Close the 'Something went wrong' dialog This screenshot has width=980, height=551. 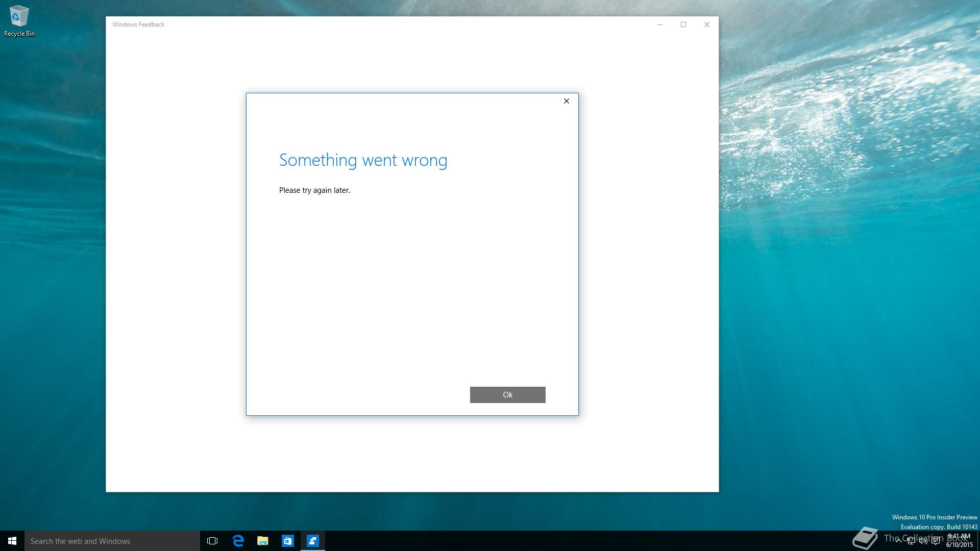coord(566,101)
